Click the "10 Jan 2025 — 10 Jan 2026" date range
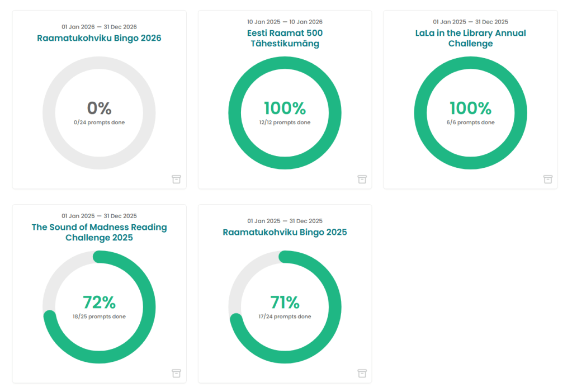 [x=285, y=22]
